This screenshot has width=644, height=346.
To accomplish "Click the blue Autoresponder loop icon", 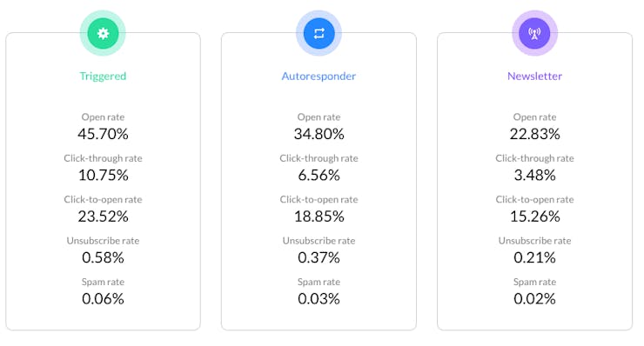I will pyautogui.click(x=319, y=33).
